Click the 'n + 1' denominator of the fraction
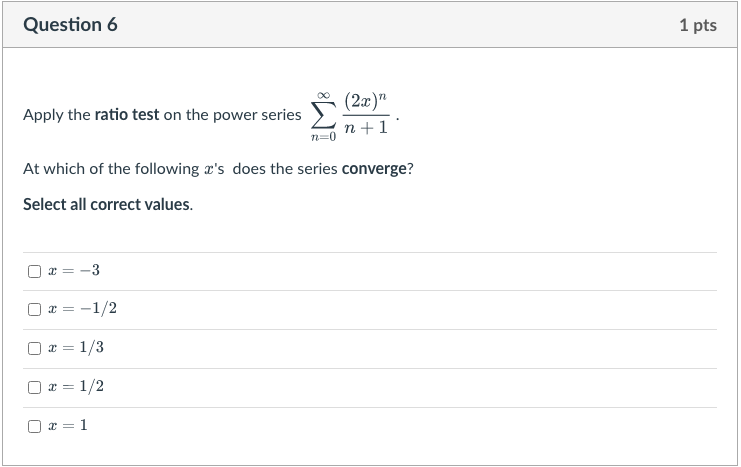Viewport: 741px width, 467px height. [365, 129]
